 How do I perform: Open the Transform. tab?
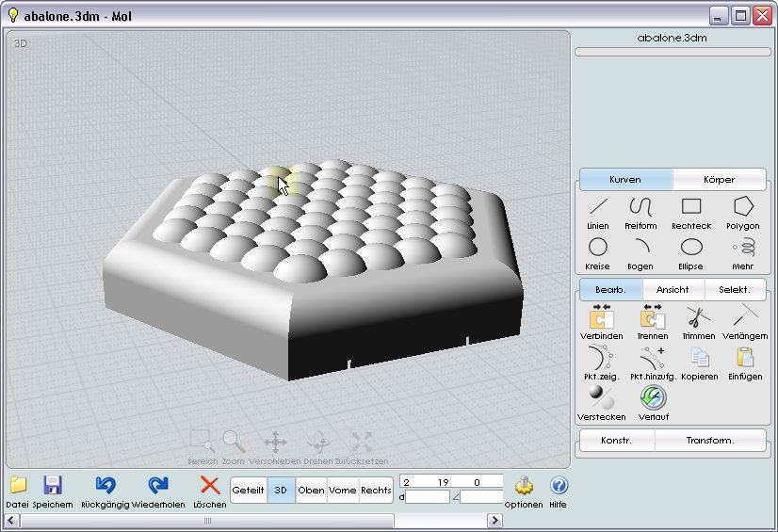[710, 441]
